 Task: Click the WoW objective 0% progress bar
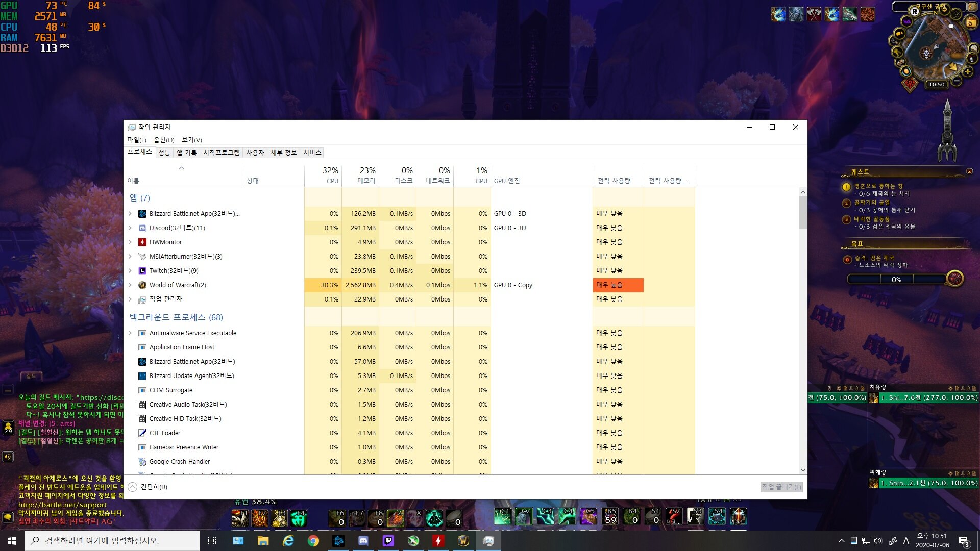click(x=896, y=280)
